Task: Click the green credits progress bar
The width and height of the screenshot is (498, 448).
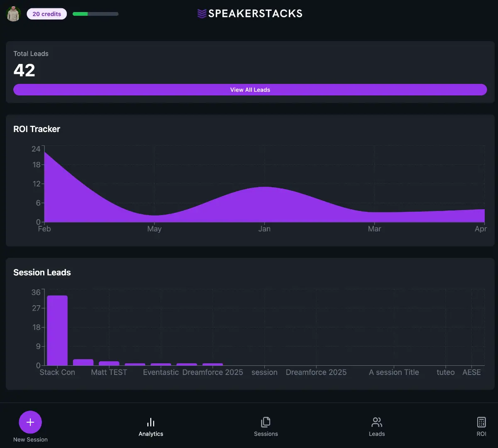Action: click(x=95, y=14)
